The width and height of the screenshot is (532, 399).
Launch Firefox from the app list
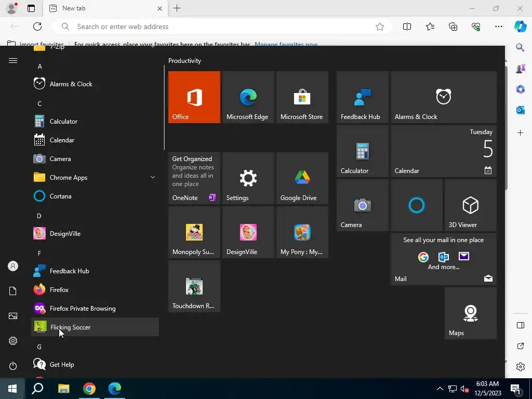pos(95,290)
